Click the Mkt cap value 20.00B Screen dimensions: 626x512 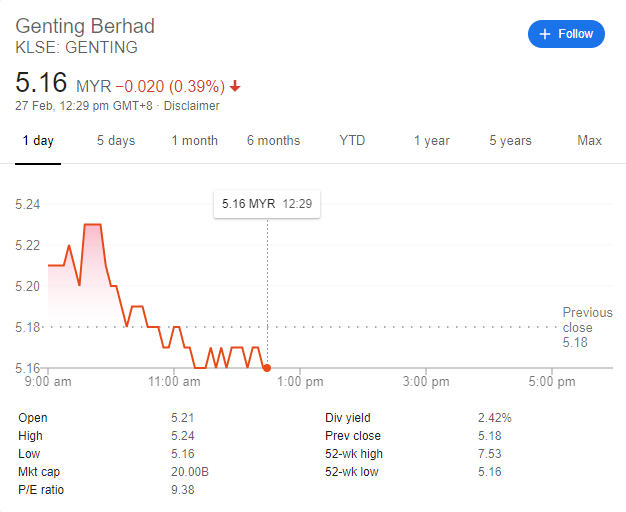click(x=190, y=472)
